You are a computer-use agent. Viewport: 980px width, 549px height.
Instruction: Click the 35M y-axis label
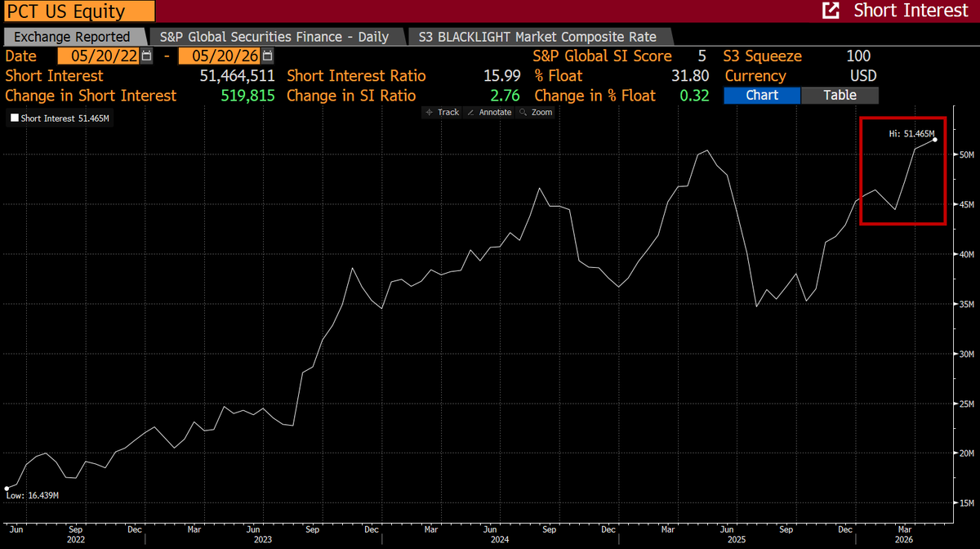pyautogui.click(x=968, y=304)
